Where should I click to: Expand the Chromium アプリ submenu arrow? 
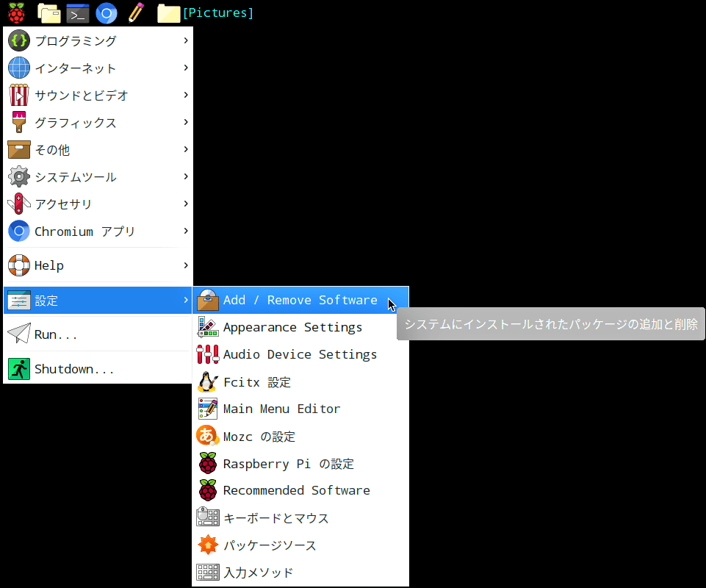186,231
